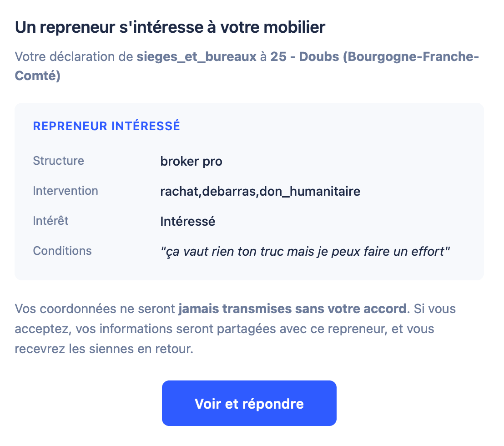The width and height of the screenshot is (504, 446).
Task: Click the "Intérêt" field label
Action: tap(50, 221)
